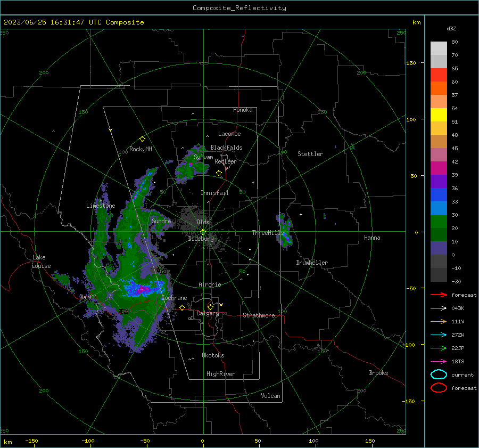Select the cyan 27ZW arrow icon
This screenshot has width=479, height=448.
(439, 335)
